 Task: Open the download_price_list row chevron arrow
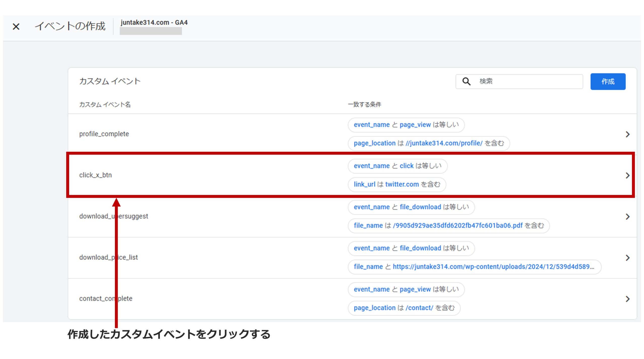(627, 258)
